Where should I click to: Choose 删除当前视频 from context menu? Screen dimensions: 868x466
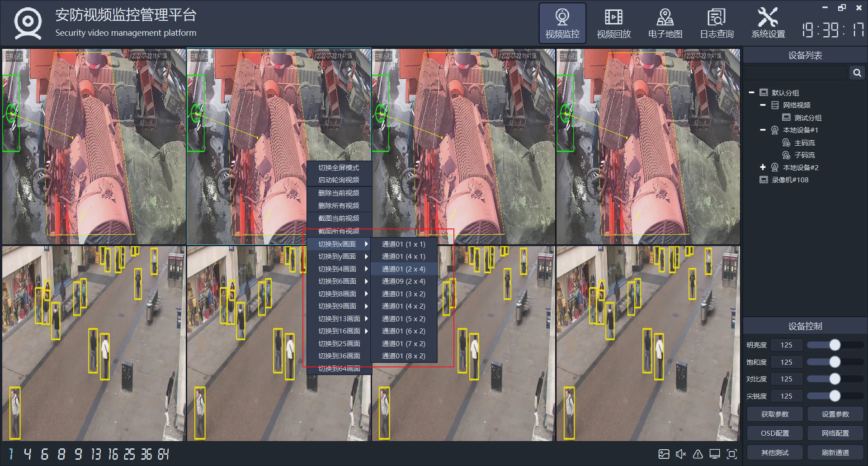pyautogui.click(x=339, y=193)
